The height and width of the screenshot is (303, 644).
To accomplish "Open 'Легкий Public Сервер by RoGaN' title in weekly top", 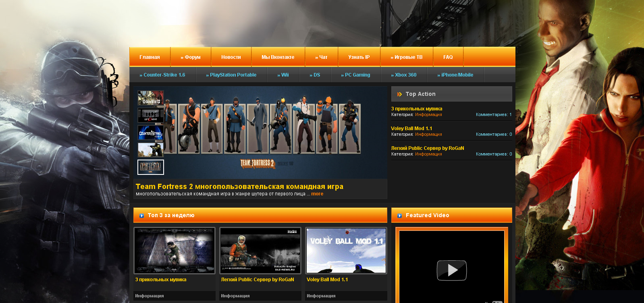I will (258, 280).
